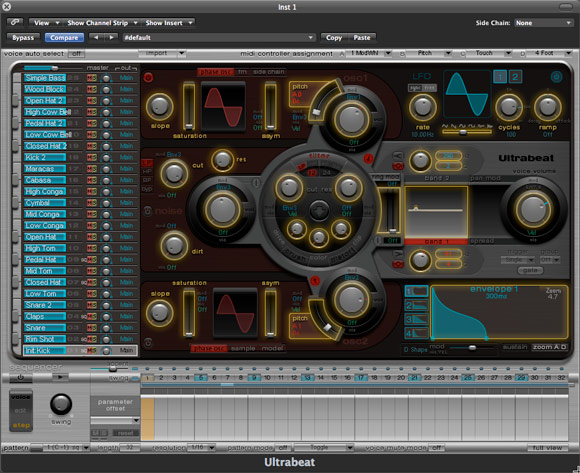Viewport: 580px width, 473px height.
Task: Click the EQ band 1 red peak type button
Action: tap(398, 264)
